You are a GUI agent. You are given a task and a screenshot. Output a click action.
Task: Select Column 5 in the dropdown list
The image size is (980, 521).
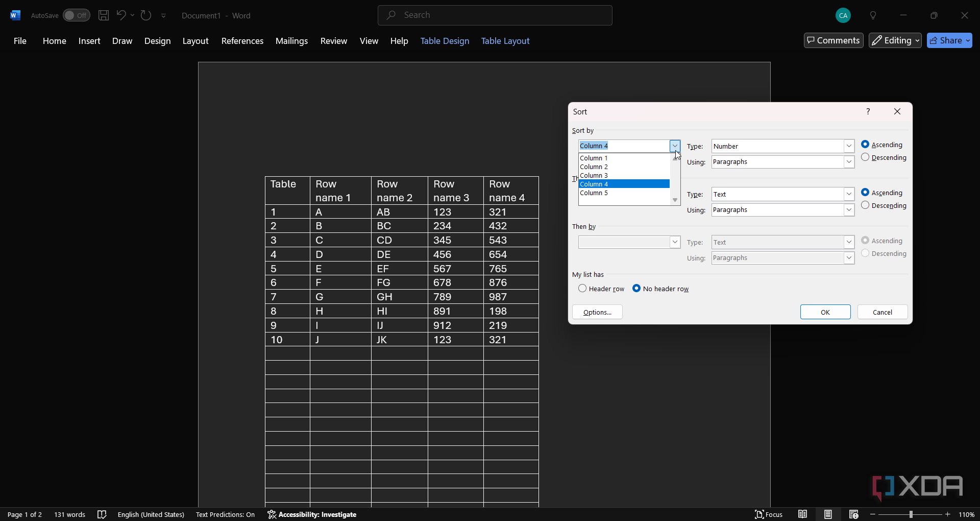click(x=624, y=193)
